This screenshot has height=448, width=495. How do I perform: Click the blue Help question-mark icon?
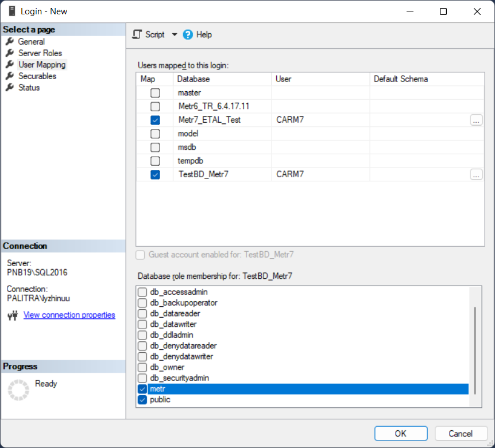(x=188, y=34)
